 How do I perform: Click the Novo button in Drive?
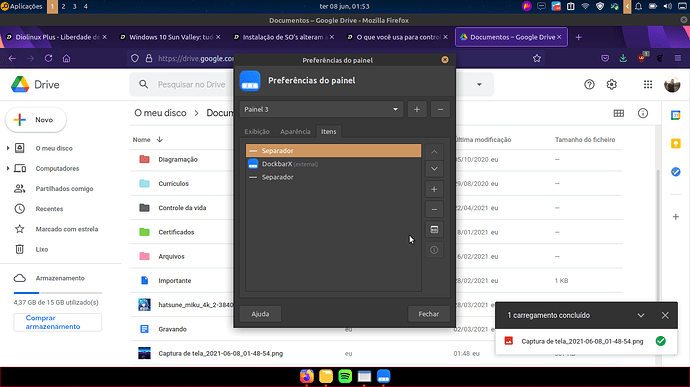36,120
